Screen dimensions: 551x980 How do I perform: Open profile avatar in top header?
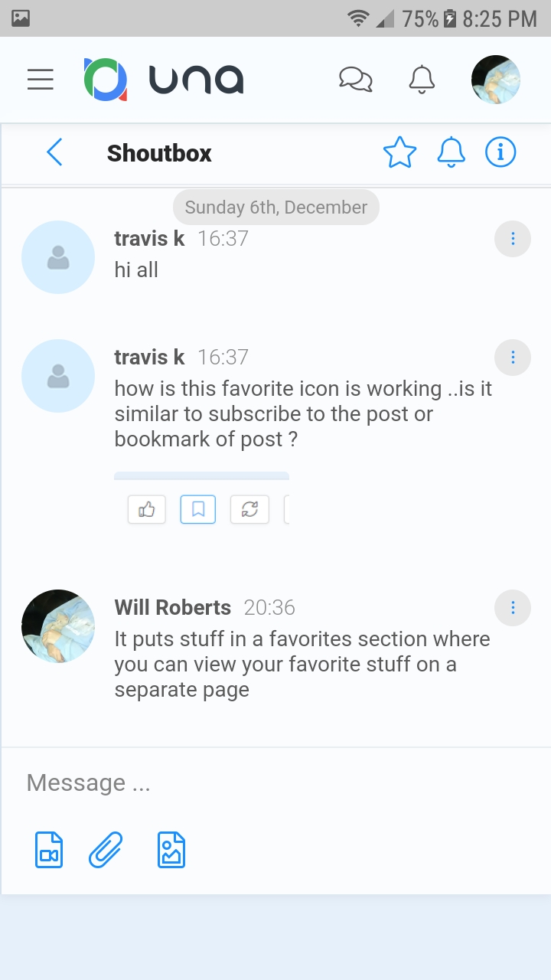pos(495,80)
